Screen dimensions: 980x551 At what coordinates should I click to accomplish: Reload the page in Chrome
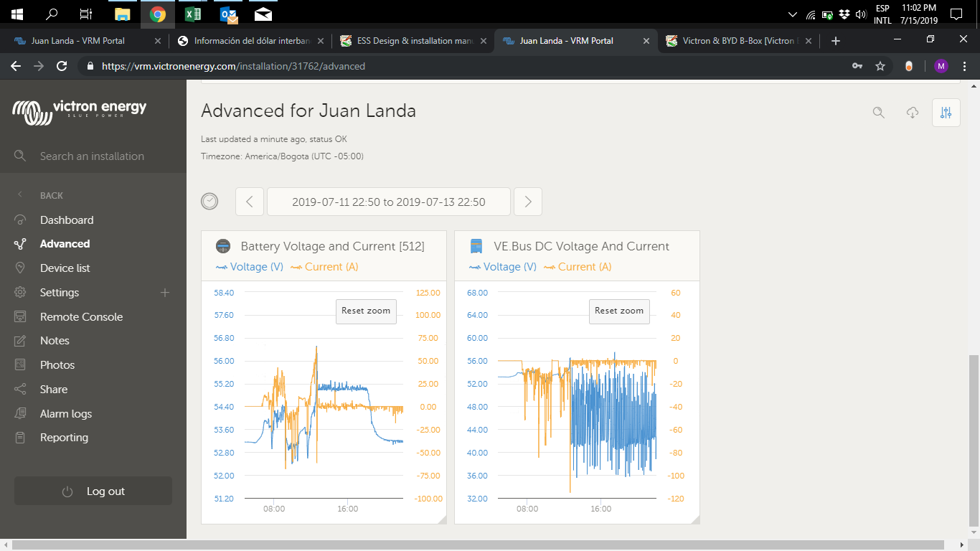point(62,66)
